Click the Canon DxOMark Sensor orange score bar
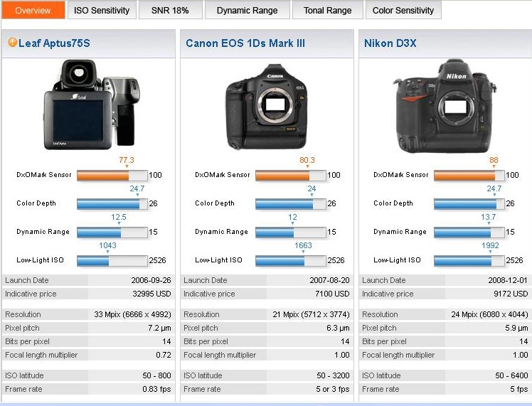The width and height of the screenshot is (532, 406). pyautogui.click(x=291, y=176)
